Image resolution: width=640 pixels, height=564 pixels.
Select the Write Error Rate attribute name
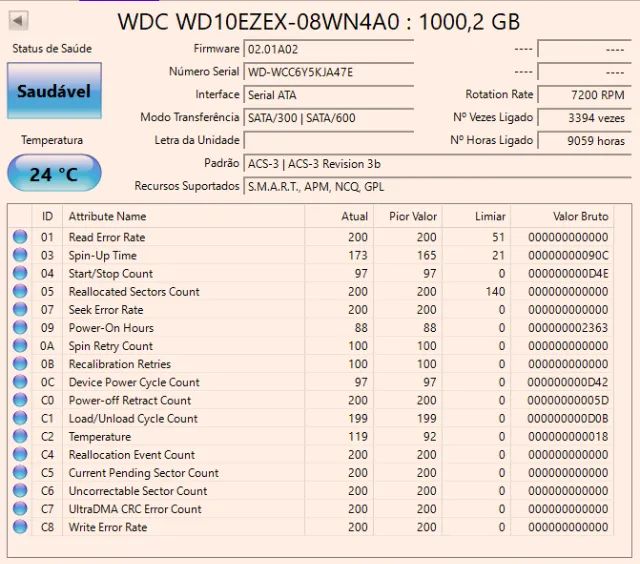coord(108,527)
